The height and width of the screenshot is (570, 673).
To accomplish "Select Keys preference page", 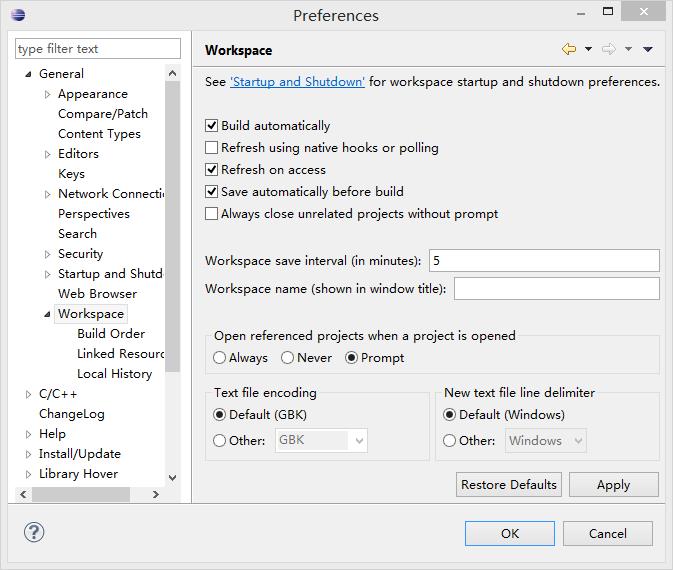I will (71, 174).
